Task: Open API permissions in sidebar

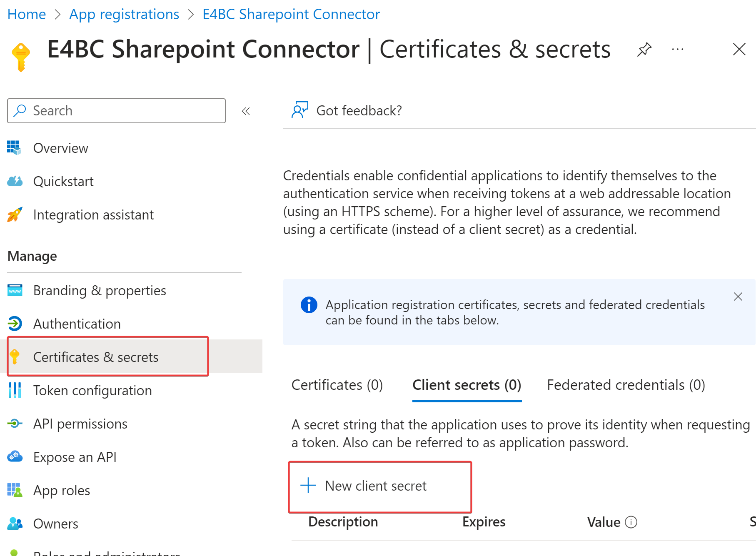Action: pos(80,424)
